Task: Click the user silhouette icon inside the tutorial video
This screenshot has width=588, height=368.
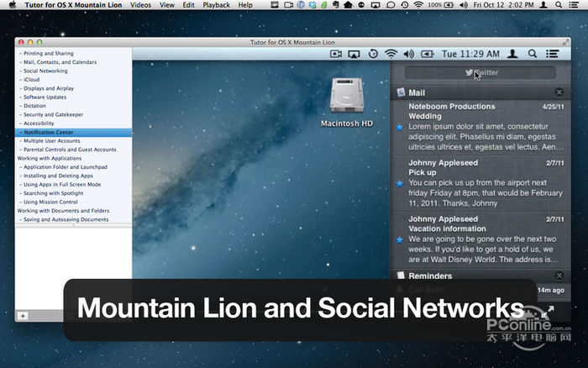Action: [512, 54]
